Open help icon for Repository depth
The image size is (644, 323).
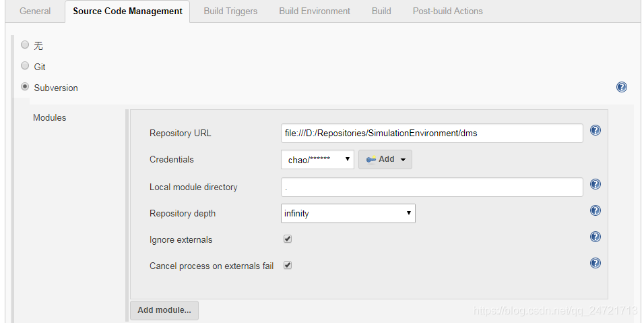coord(595,210)
